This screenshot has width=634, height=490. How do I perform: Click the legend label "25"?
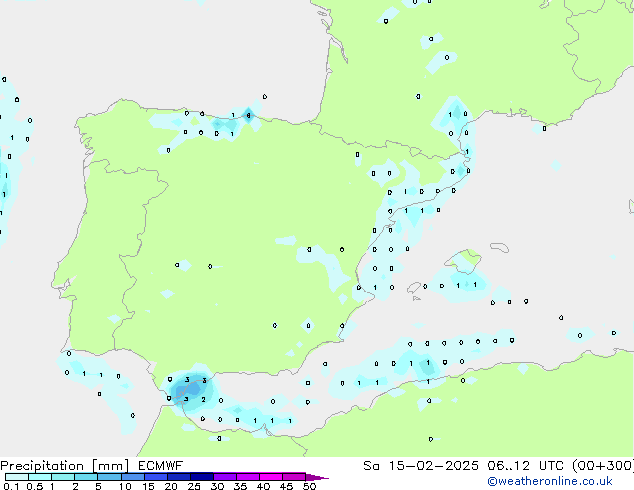(194, 486)
